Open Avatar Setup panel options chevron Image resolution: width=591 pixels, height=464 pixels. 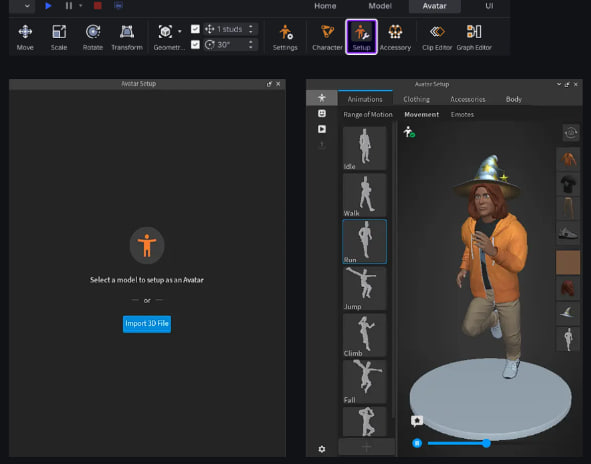[x=559, y=84]
